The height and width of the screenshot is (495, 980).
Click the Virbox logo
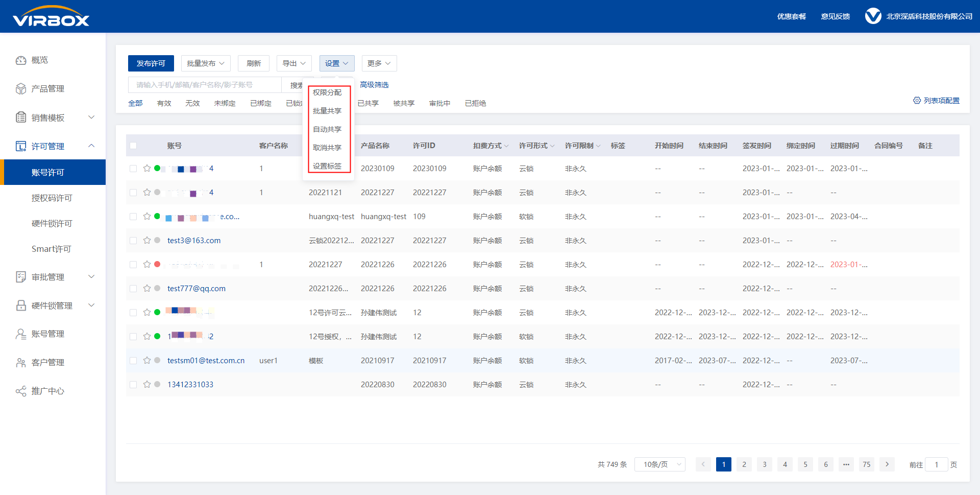[x=51, y=16]
